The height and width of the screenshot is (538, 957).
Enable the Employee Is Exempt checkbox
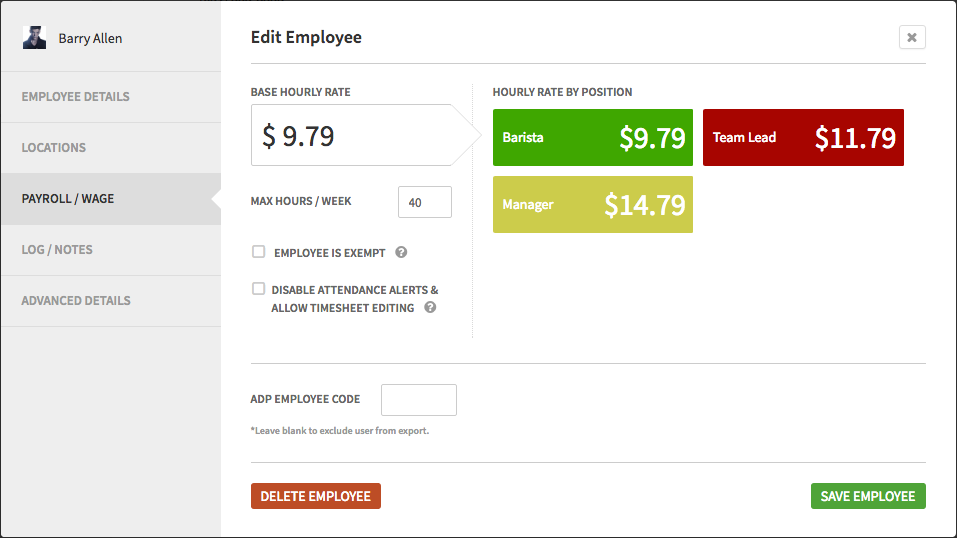(259, 253)
